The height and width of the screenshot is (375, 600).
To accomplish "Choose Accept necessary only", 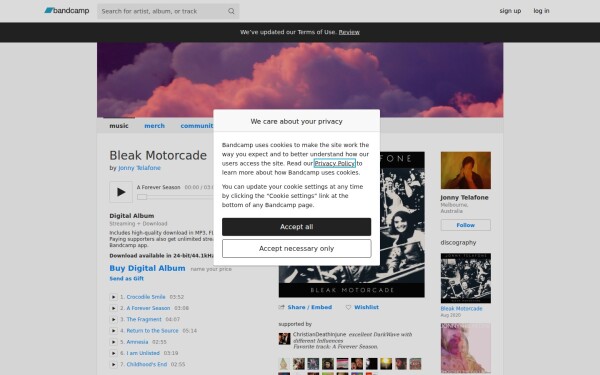I will (x=297, y=249).
